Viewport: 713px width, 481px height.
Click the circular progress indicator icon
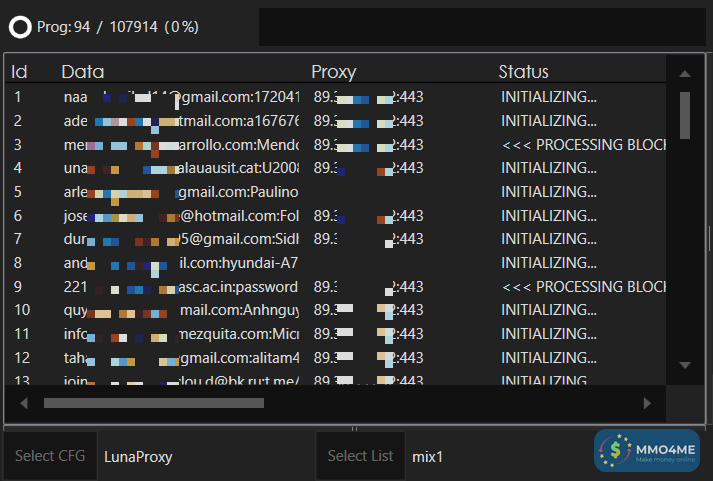pyautogui.click(x=20, y=27)
